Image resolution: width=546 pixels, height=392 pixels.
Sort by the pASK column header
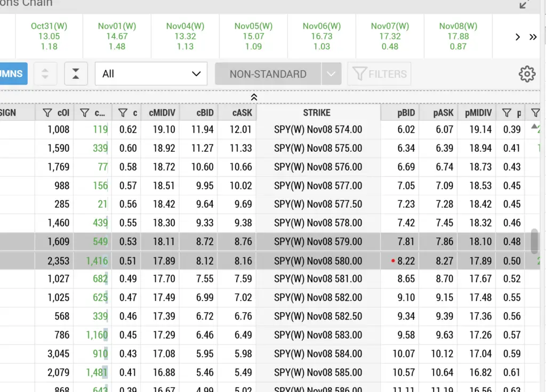(443, 113)
